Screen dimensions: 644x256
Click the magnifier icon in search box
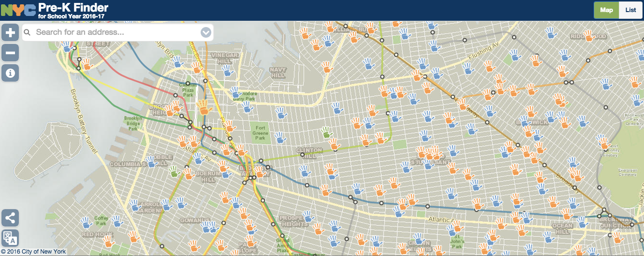click(x=27, y=32)
